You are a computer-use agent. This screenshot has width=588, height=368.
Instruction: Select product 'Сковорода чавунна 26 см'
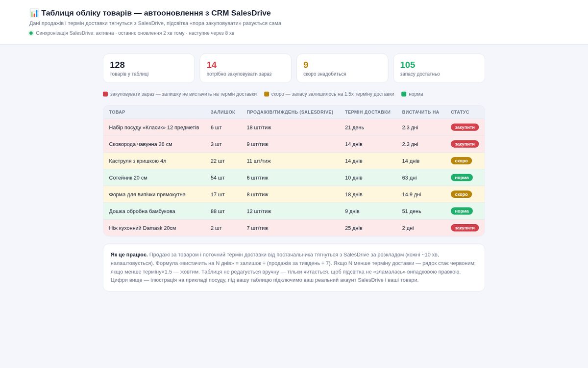(x=141, y=144)
